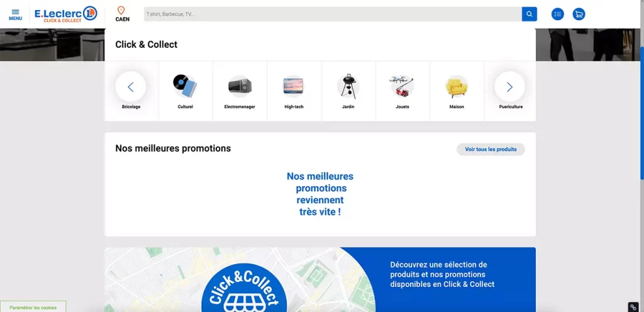Click 'Nos meilleures promotions reviennent très vite' message
This screenshot has height=312, width=644.
coord(320,194)
